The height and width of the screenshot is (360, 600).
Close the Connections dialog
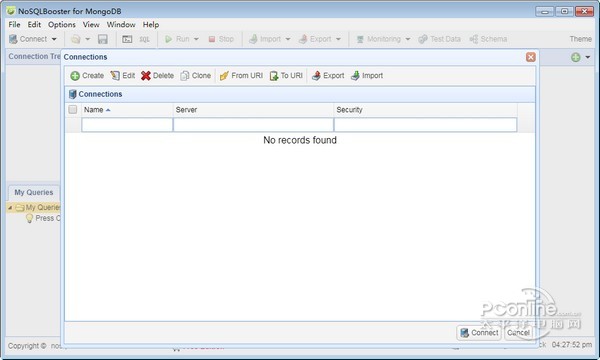(x=530, y=57)
